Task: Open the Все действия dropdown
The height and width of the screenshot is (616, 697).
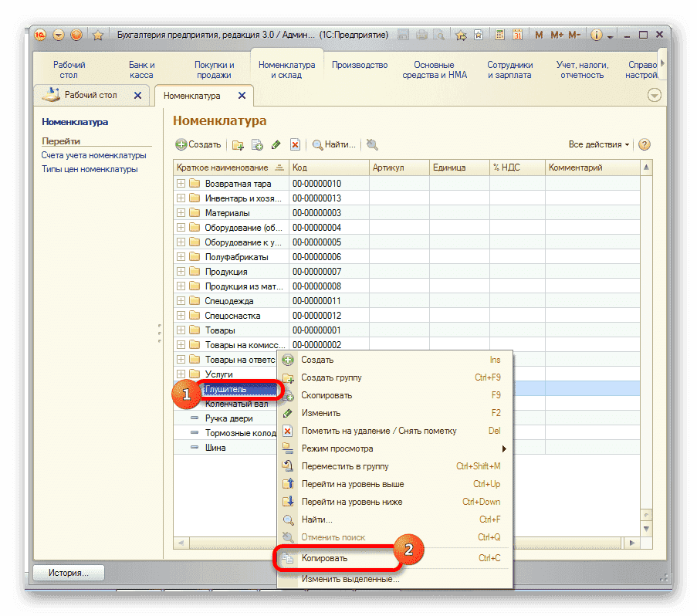Action: 599,144
